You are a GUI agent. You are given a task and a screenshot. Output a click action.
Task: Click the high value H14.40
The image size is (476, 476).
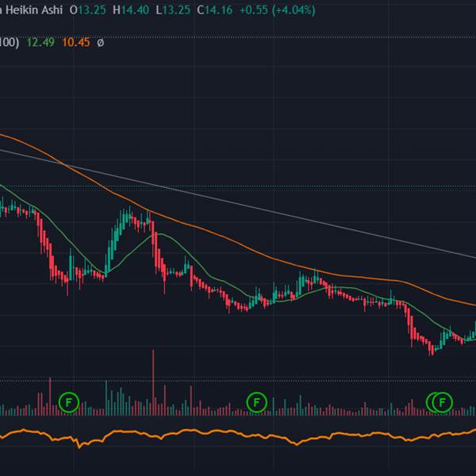click(131, 10)
